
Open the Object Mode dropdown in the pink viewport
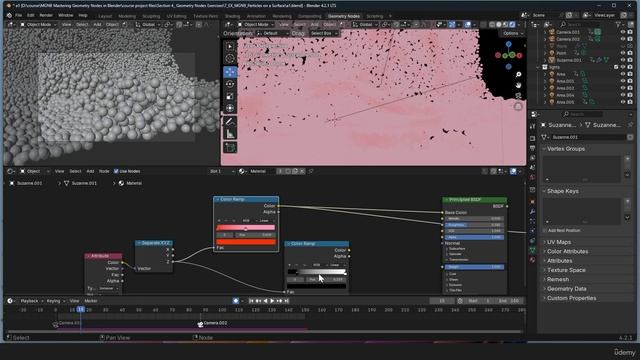coord(256,24)
